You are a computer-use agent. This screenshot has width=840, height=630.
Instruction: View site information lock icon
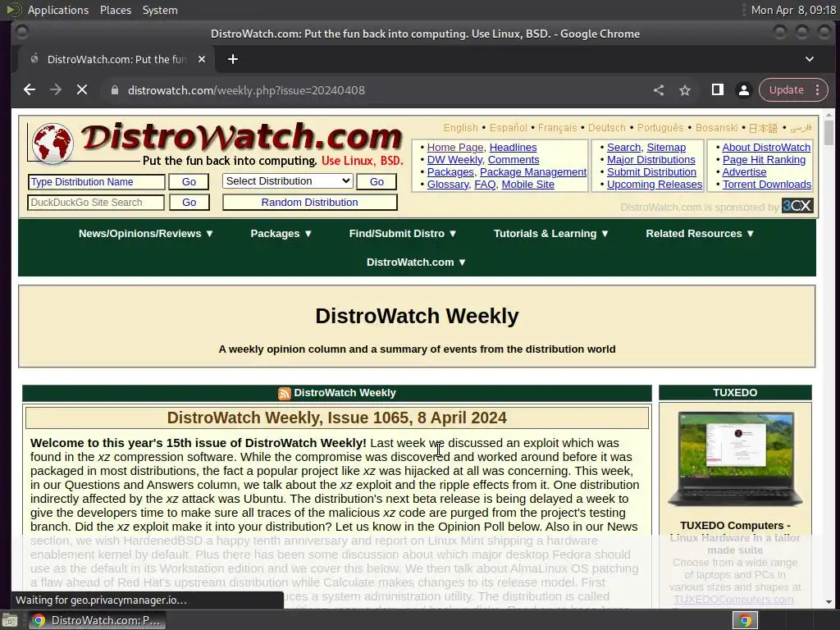pyautogui.click(x=114, y=90)
